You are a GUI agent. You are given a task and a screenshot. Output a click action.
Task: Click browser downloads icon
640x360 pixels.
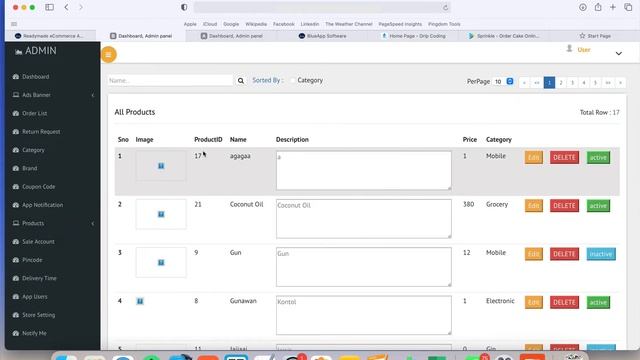tap(583, 7)
